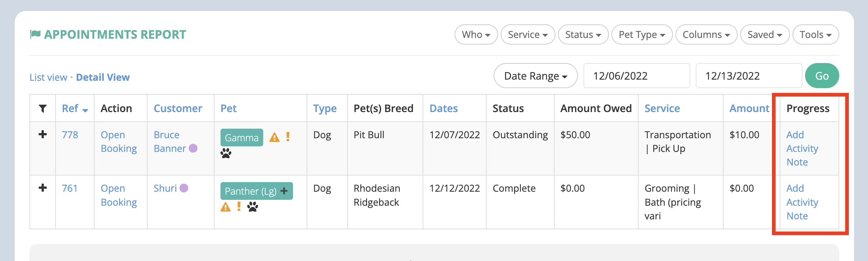Click the paw print icon under Panther (Lg)
Image resolution: width=868 pixels, height=261 pixels.
coord(253,206)
